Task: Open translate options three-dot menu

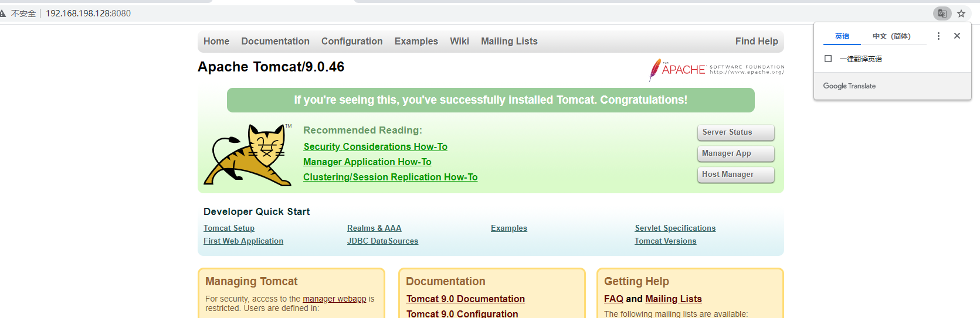Action: pyautogui.click(x=938, y=36)
